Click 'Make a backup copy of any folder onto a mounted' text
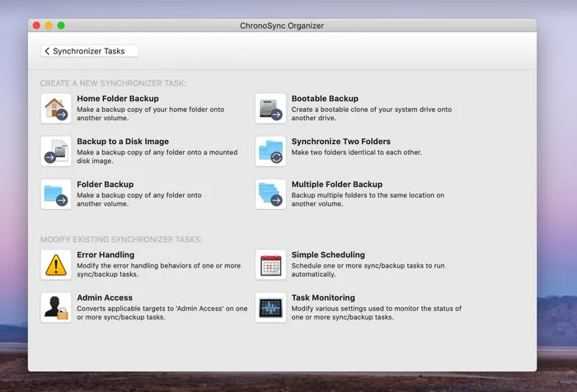577x392 pixels. (x=157, y=156)
